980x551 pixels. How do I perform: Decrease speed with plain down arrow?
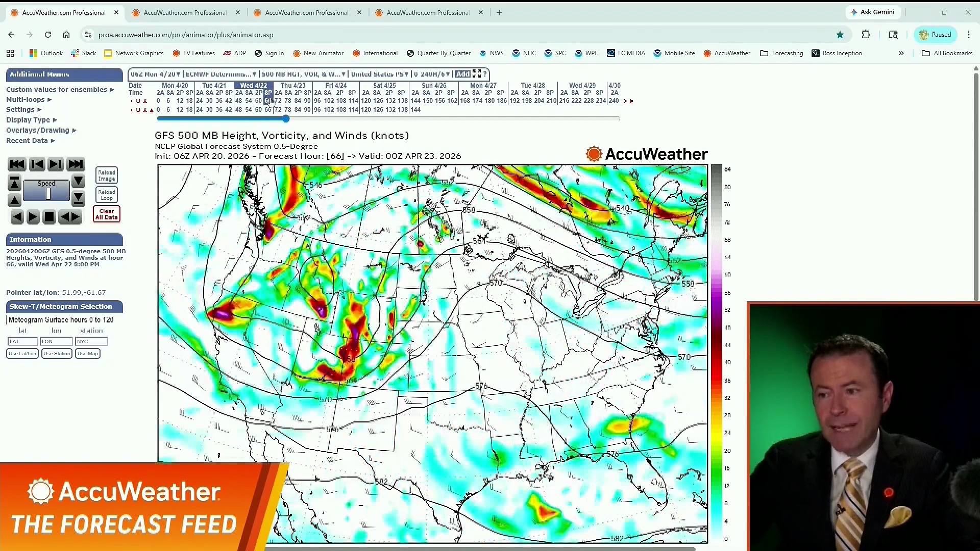coord(78,181)
